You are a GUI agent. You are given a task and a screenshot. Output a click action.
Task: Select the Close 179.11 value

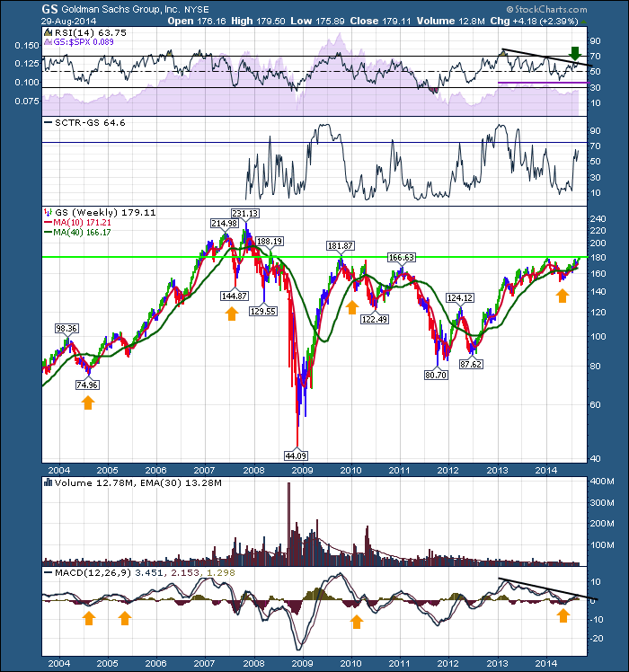tap(380, 21)
